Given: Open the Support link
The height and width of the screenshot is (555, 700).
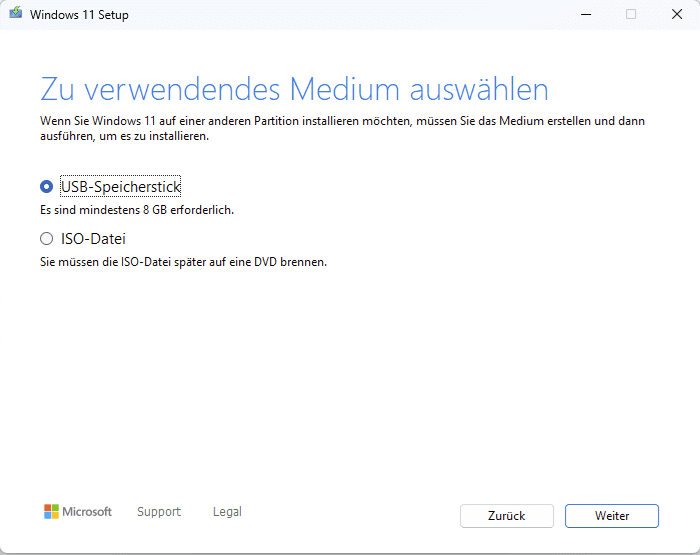Looking at the screenshot, I should (x=159, y=512).
